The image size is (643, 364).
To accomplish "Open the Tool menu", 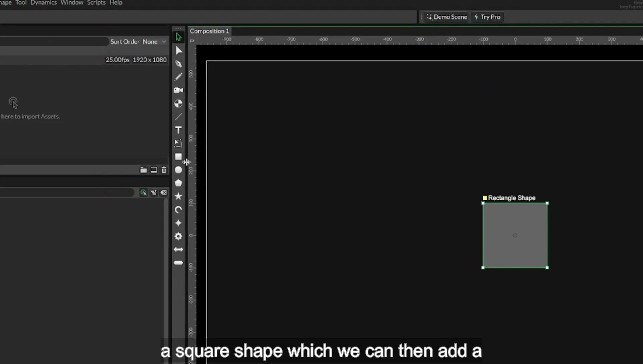I will point(21,3).
